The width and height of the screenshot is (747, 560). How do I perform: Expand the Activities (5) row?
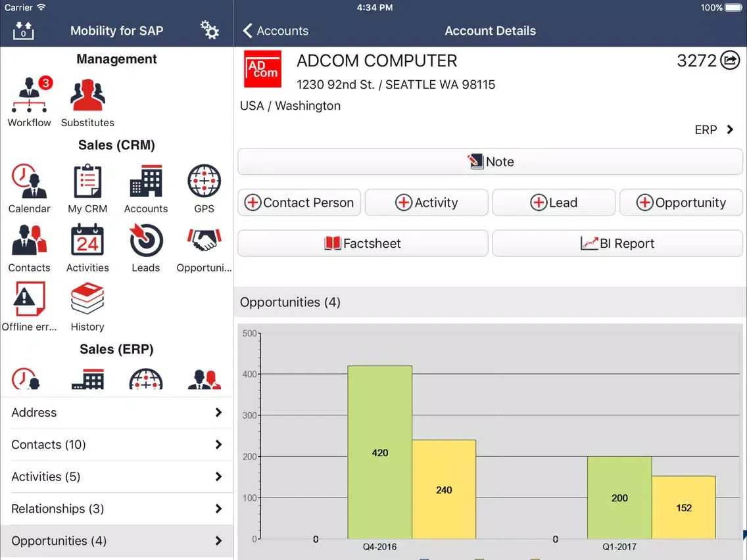click(x=117, y=477)
